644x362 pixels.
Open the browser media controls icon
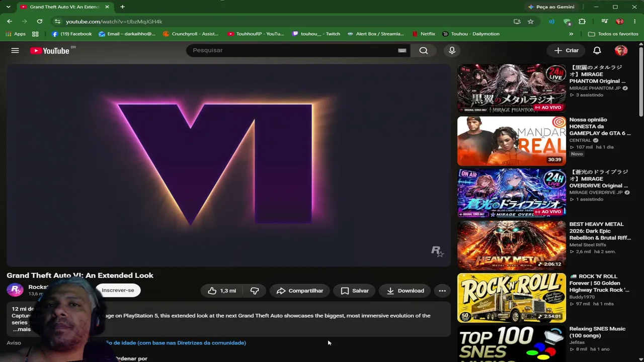(x=605, y=22)
